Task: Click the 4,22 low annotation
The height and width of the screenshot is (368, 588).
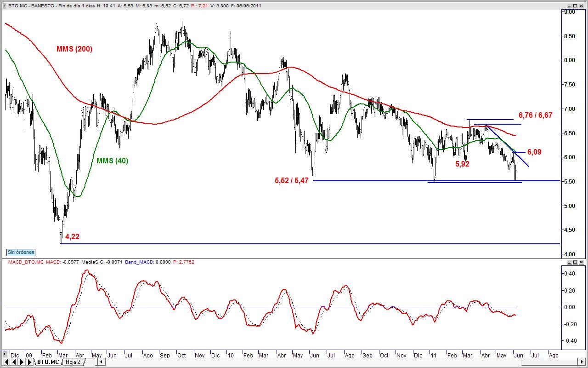Action: (x=72, y=236)
